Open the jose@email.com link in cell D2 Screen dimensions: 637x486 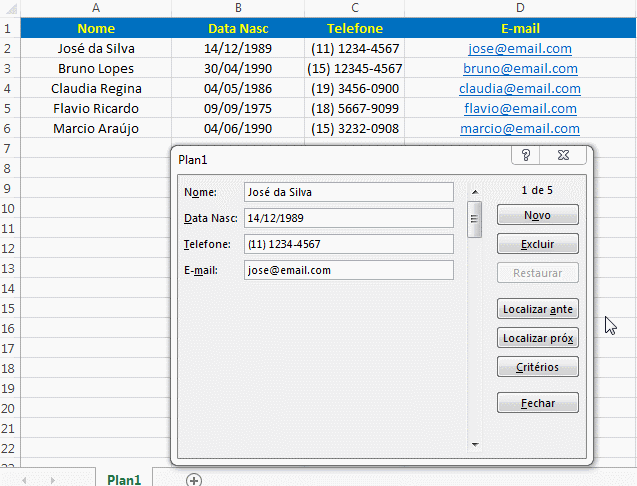click(x=520, y=48)
